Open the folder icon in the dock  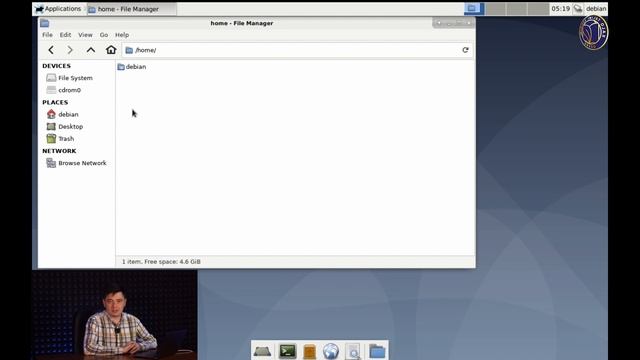(x=377, y=351)
